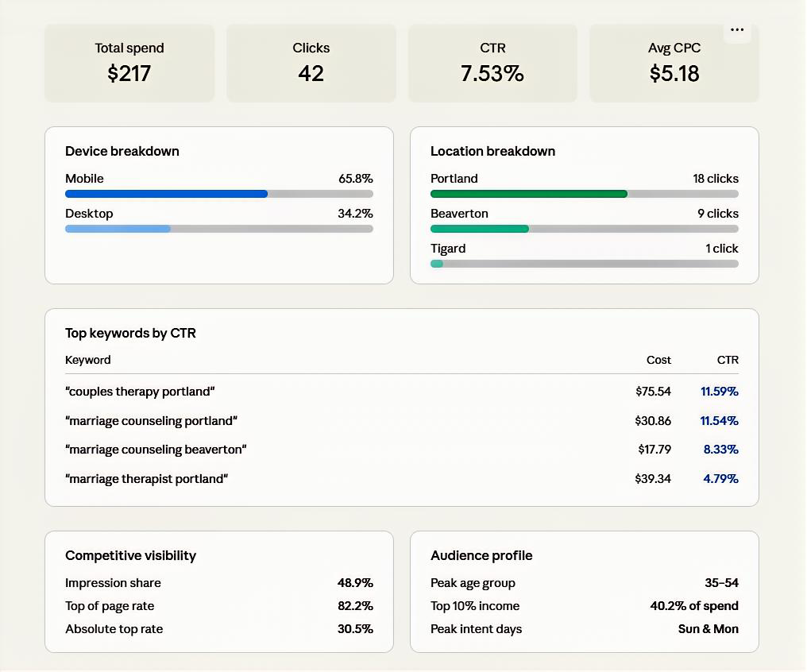Open "couples therapy portland" keyword row
807x672 pixels.
(x=141, y=392)
